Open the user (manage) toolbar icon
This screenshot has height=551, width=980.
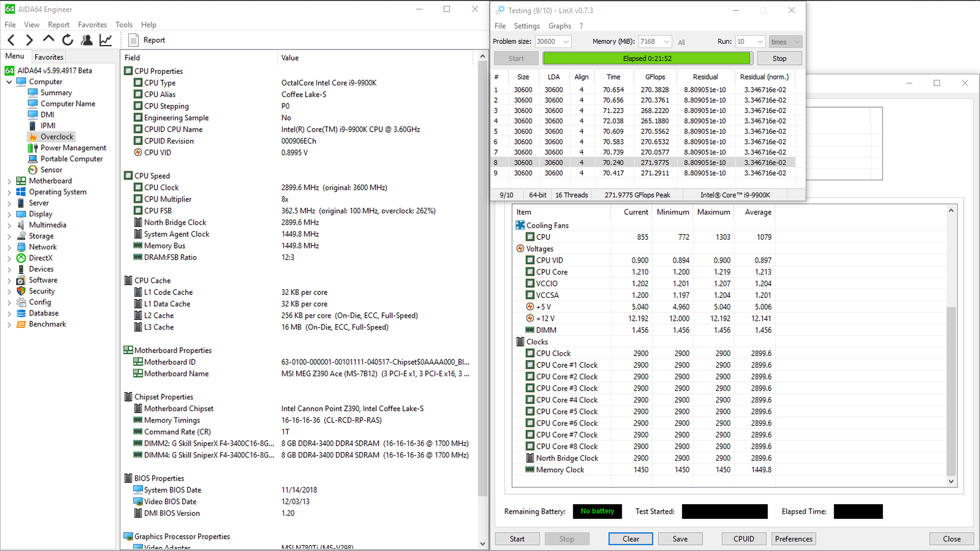tap(87, 40)
